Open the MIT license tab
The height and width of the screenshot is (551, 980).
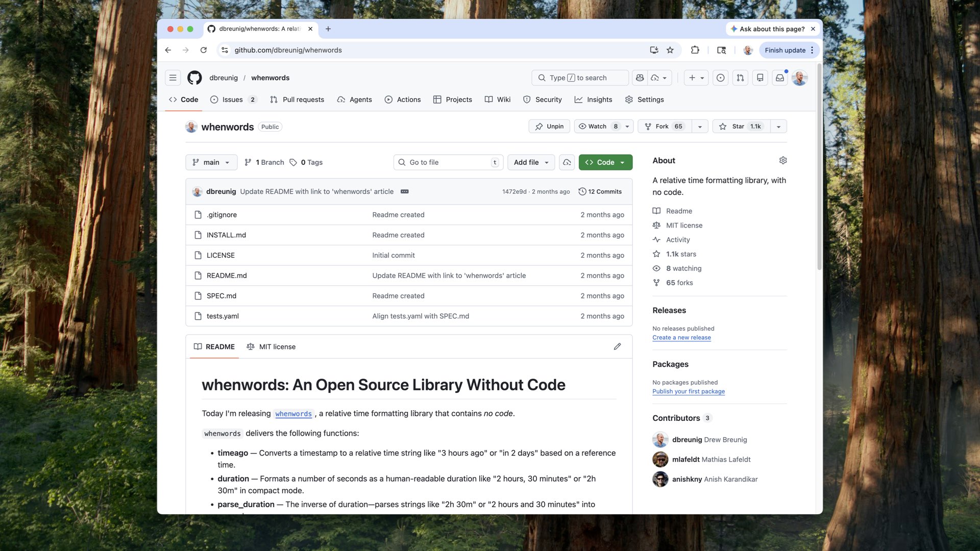pyautogui.click(x=271, y=346)
